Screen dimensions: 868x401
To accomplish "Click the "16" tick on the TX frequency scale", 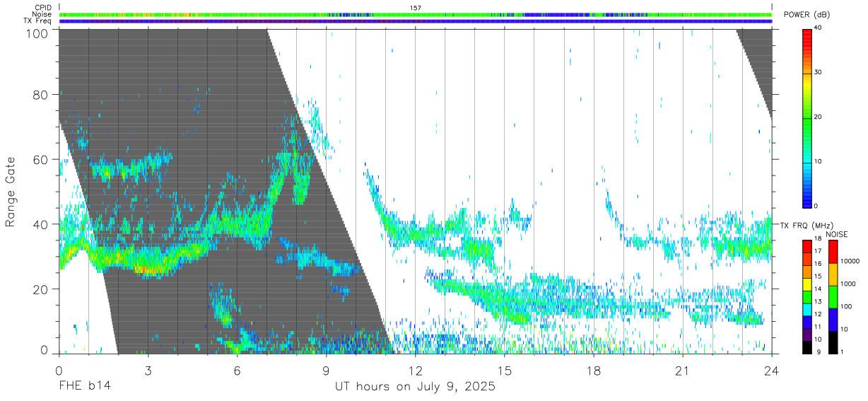I will click(818, 263).
